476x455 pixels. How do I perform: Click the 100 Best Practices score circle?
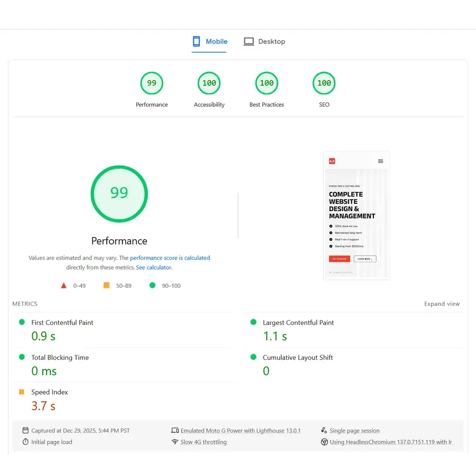267,83
